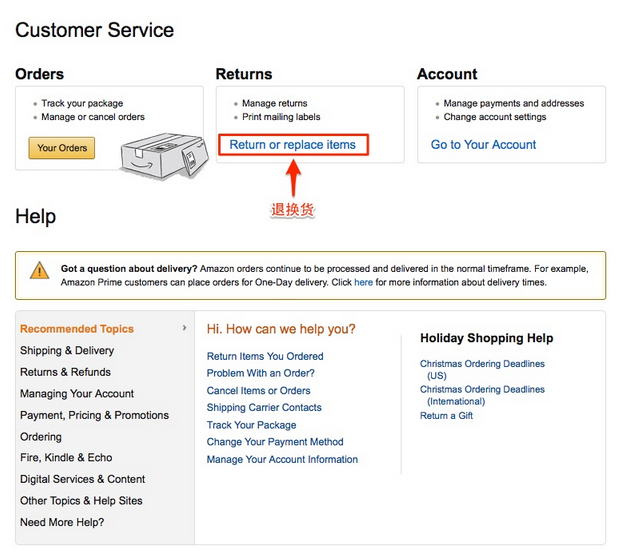Click Return Items You Ordered link
The height and width of the screenshot is (552, 620).
click(265, 356)
